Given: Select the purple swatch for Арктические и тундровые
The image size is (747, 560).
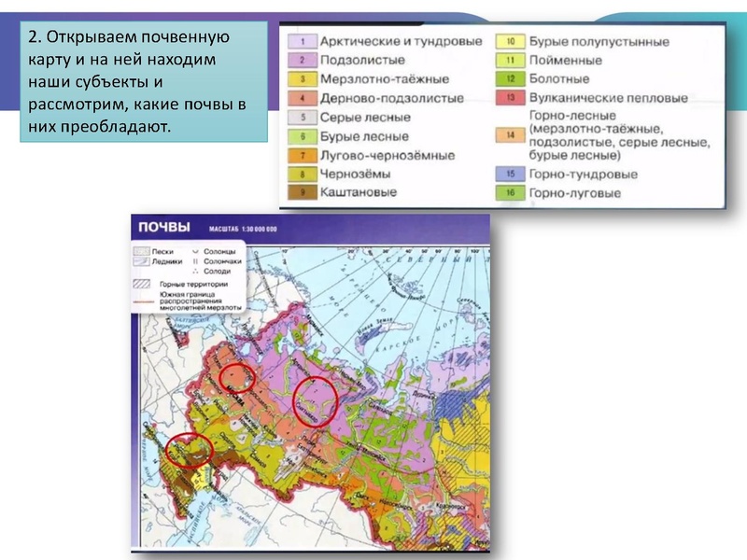Looking at the screenshot, I should pos(301,41).
